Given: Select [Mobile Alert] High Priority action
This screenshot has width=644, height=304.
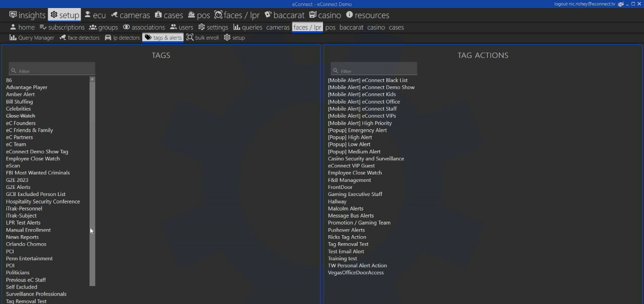Looking at the screenshot, I should click(x=360, y=123).
